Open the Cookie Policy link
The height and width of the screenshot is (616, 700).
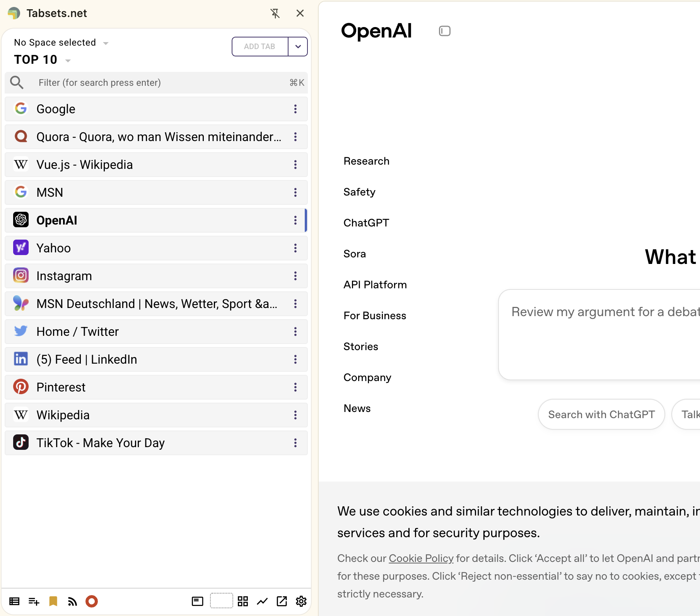(421, 558)
